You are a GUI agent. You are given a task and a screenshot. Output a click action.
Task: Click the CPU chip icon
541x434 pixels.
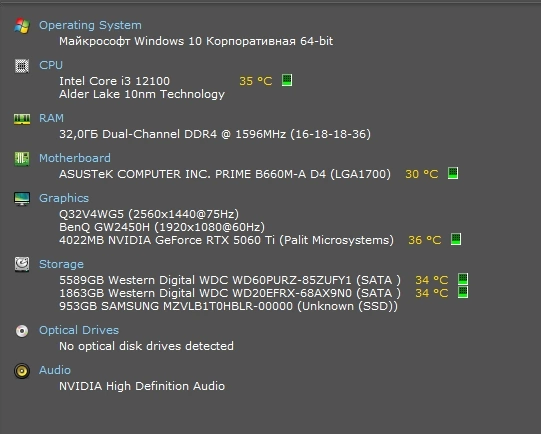point(22,66)
